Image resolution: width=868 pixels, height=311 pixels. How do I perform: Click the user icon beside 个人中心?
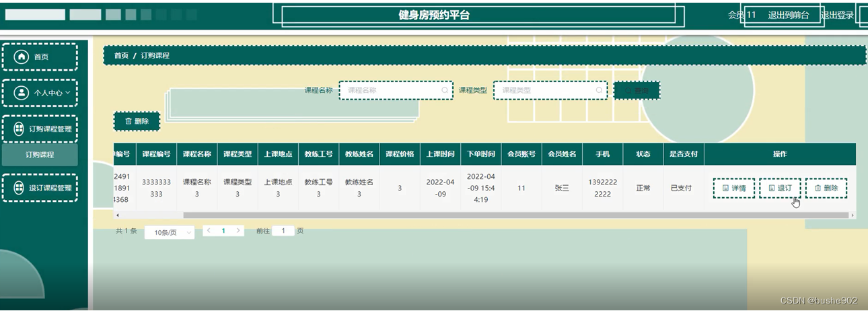click(x=22, y=93)
